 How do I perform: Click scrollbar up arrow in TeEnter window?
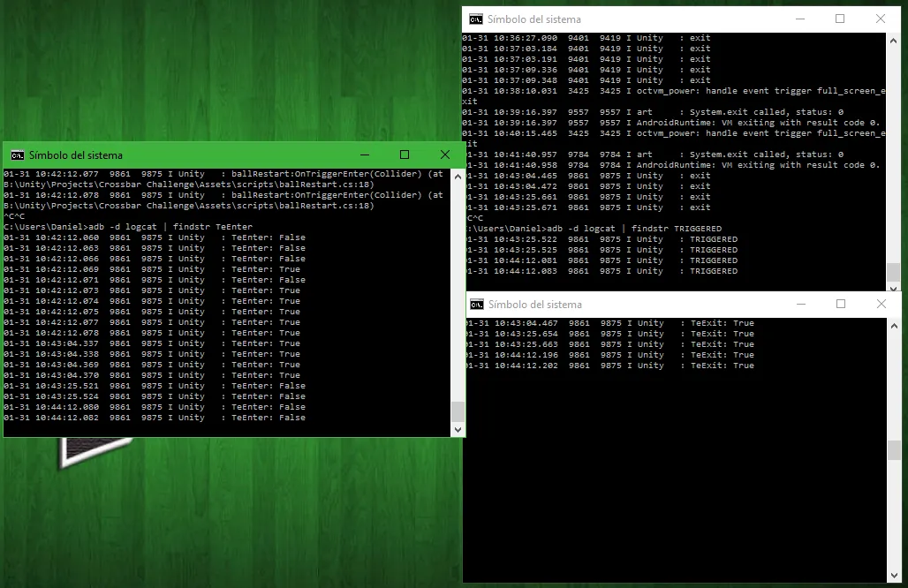point(458,176)
